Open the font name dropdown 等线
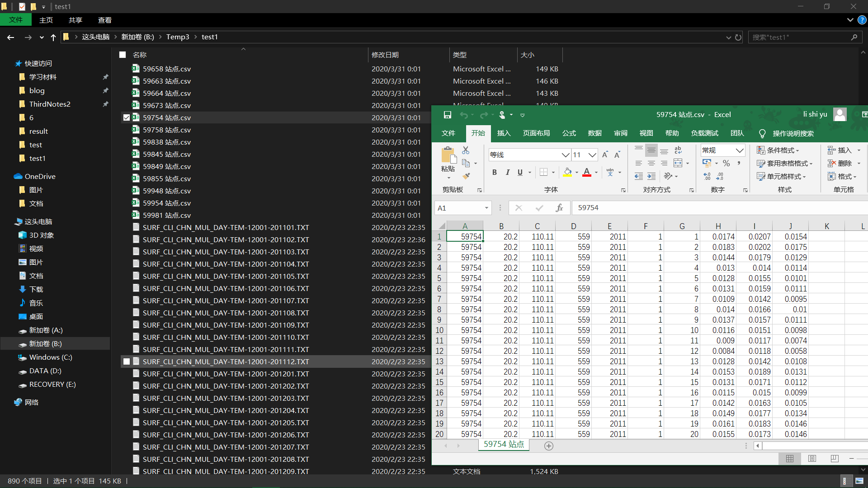This screenshot has height=488, width=868. (x=565, y=155)
